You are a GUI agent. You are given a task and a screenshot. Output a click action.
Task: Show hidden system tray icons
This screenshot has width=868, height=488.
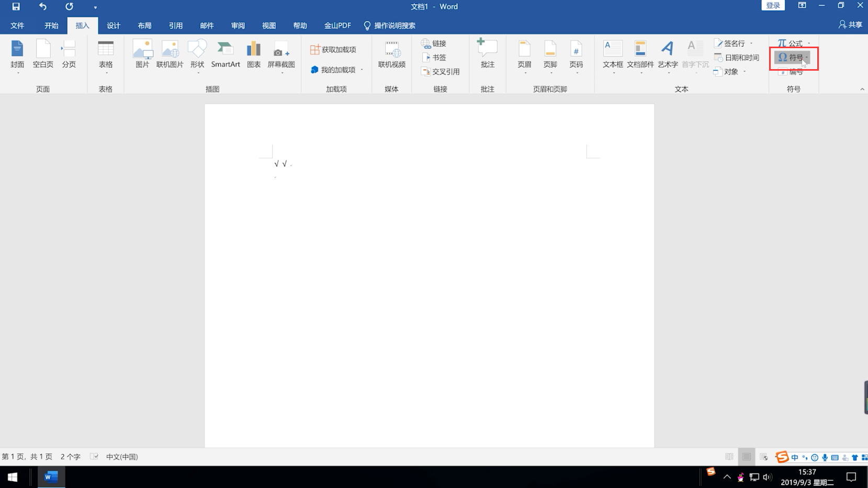pyautogui.click(x=727, y=477)
